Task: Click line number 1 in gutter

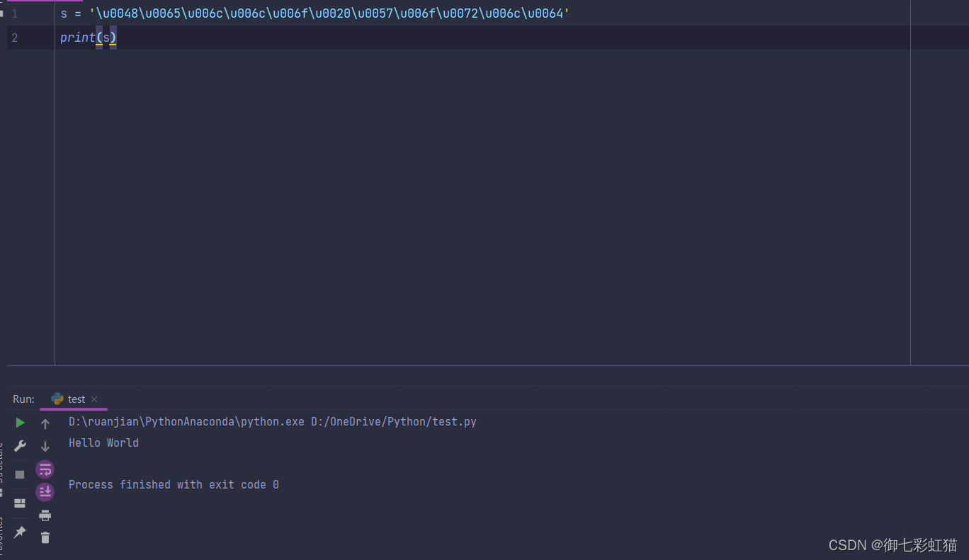Action: pyautogui.click(x=15, y=13)
